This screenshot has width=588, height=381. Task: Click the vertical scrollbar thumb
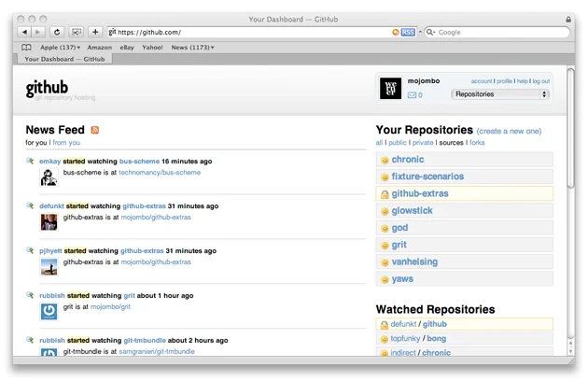click(x=570, y=128)
